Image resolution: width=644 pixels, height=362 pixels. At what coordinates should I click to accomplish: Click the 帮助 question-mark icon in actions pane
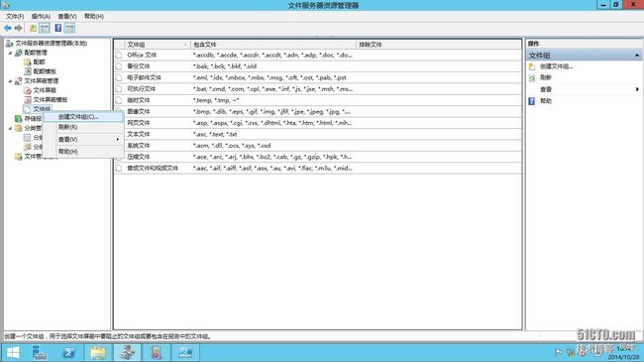click(x=532, y=101)
